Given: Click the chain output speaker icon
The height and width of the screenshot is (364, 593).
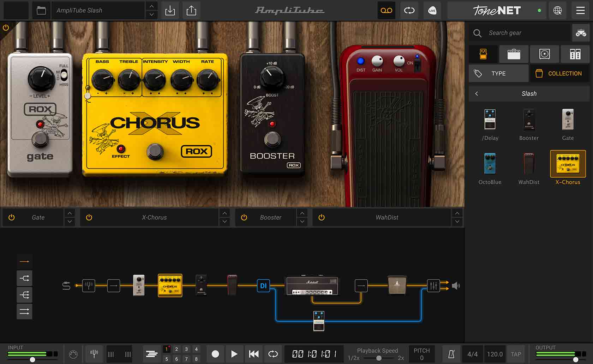Looking at the screenshot, I should (456, 285).
